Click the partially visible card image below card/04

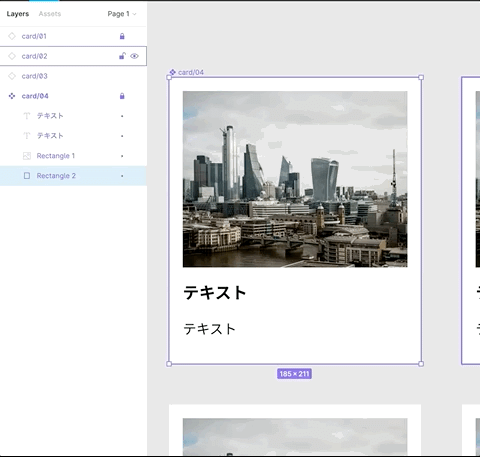[x=295, y=437]
